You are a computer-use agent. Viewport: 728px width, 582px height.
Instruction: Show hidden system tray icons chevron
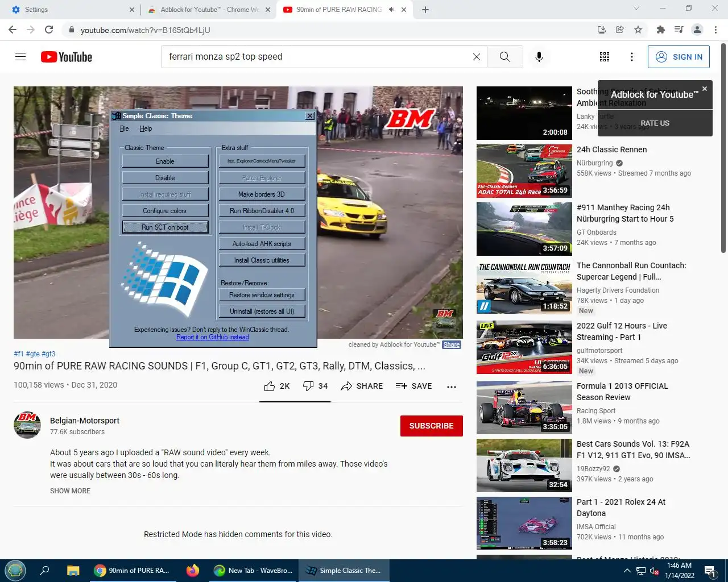[x=627, y=571]
